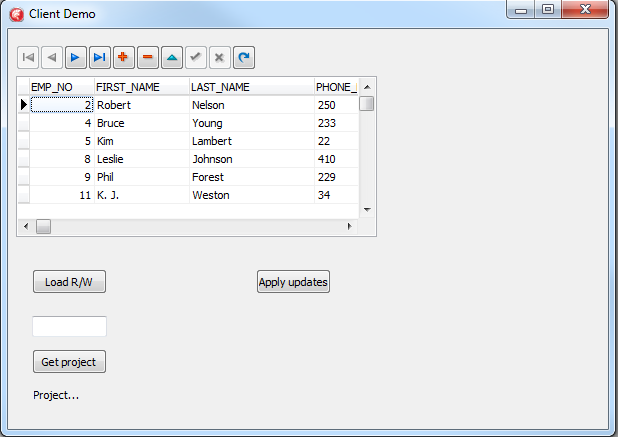Edit record using the teal triangle icon

click(172, 58)
